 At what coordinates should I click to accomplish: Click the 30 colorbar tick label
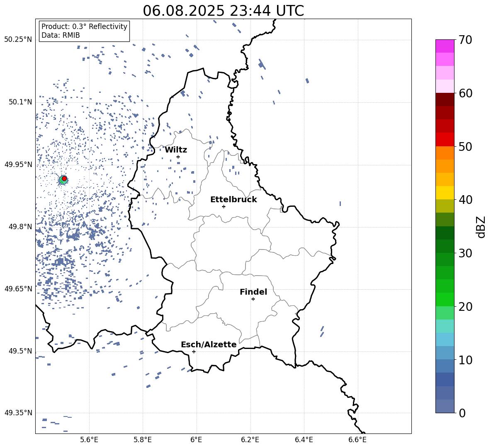[x=465, y=253]
